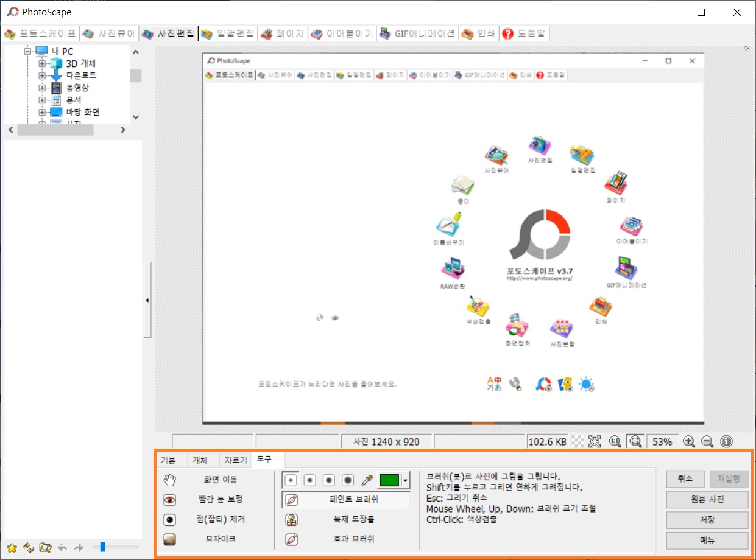Collapse the left panel with the small black arrow
Image resolution: width=756 pixels, height=560 pixels.
147,300
